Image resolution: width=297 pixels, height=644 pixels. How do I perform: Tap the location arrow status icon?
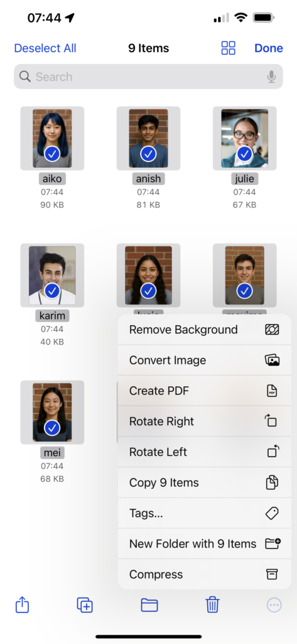pos(70,18)
